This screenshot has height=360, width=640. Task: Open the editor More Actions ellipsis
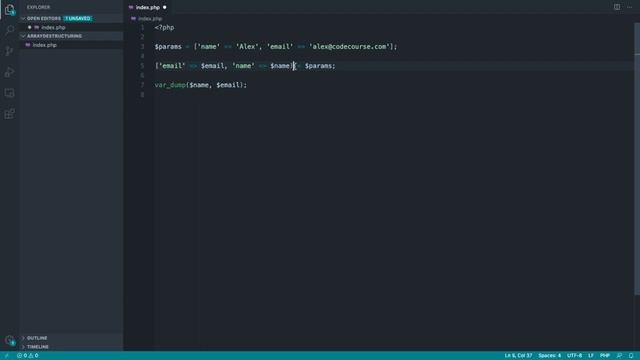629,7
